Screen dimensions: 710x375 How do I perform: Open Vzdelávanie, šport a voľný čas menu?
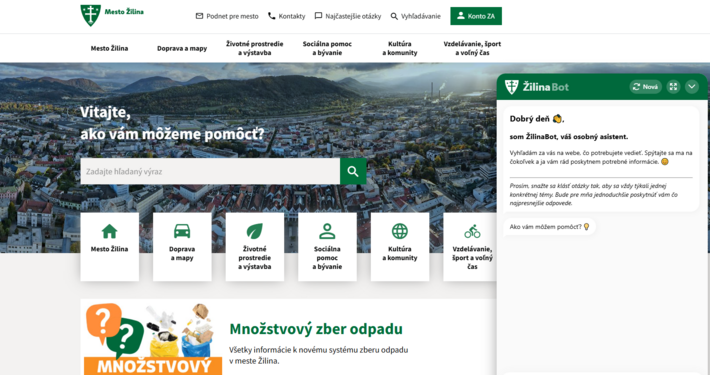pyautogui.click(x=472, y=48)
